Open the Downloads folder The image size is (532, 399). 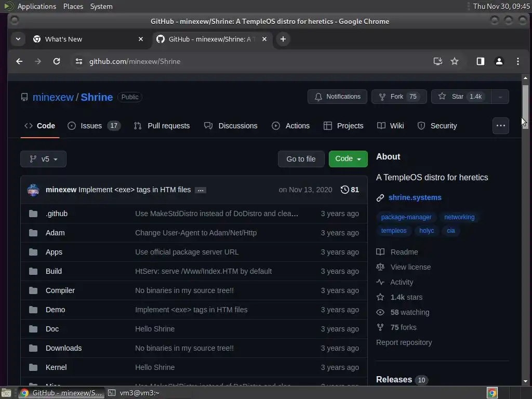64,349
